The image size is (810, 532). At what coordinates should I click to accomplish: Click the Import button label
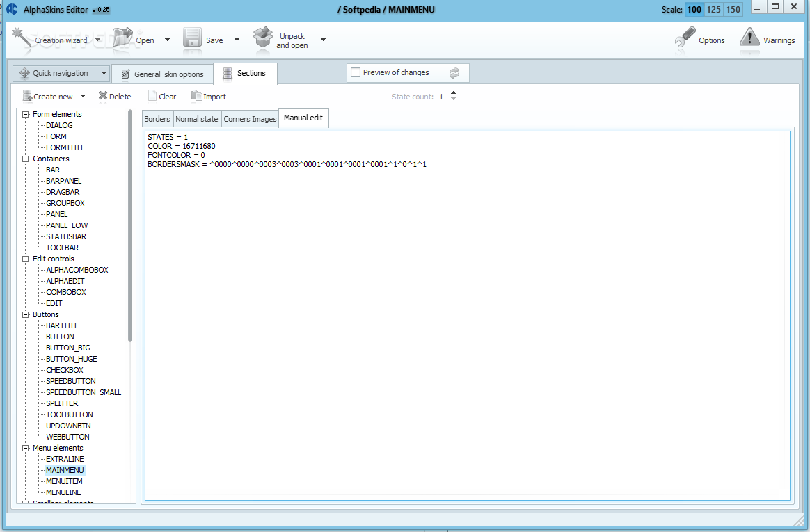click(x=214, y=97)
